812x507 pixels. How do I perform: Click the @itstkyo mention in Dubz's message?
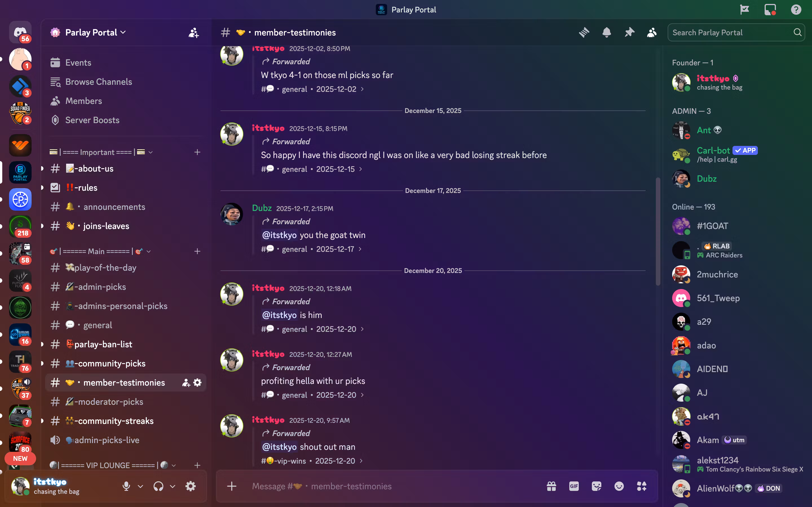(279, 235)
